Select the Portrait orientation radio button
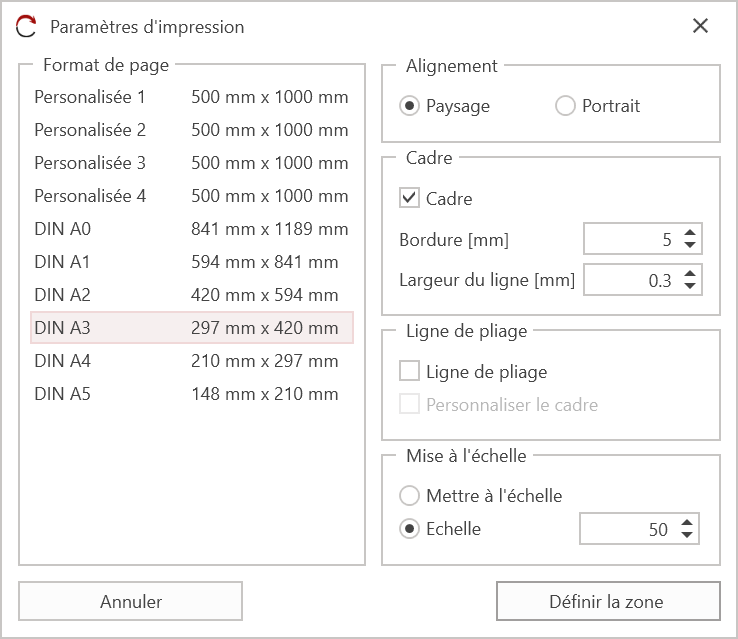Viewport: 738px width, 639px height. [565, 106]
